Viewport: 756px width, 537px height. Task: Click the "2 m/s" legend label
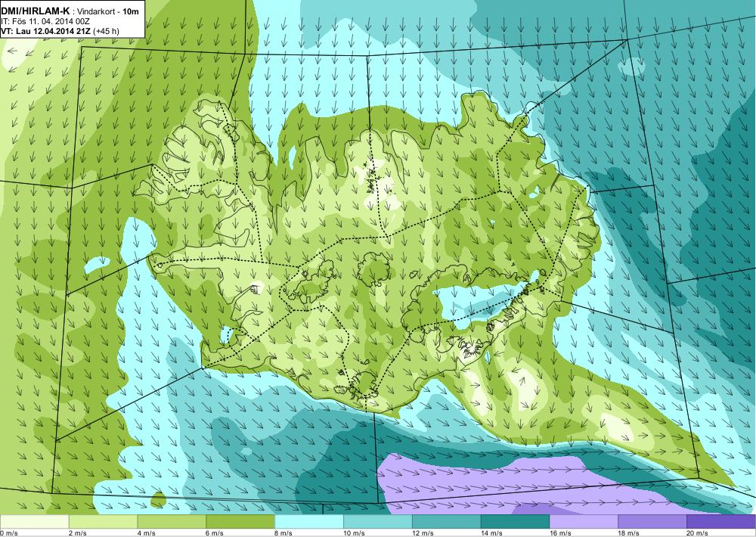tap(78, 533)
